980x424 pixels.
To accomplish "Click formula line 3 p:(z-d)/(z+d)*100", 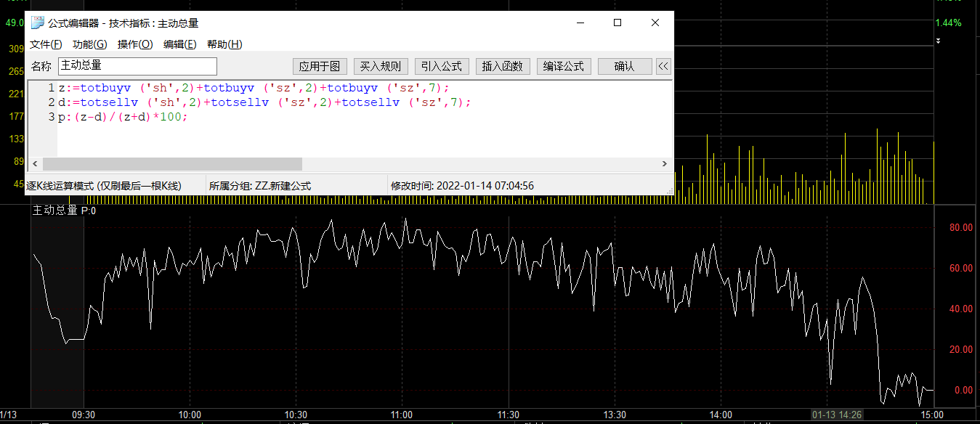I will (123, 117).
